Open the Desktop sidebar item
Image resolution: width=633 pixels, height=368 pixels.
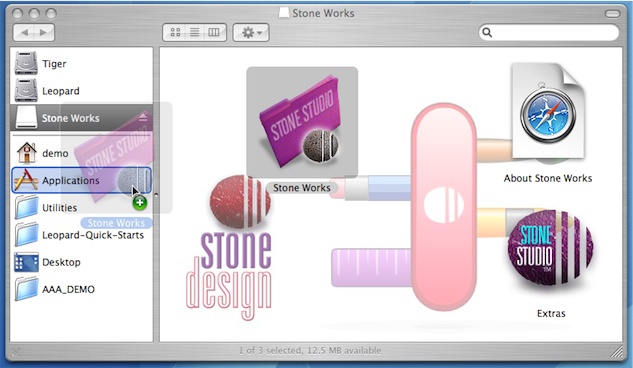(x=81, y=262)
